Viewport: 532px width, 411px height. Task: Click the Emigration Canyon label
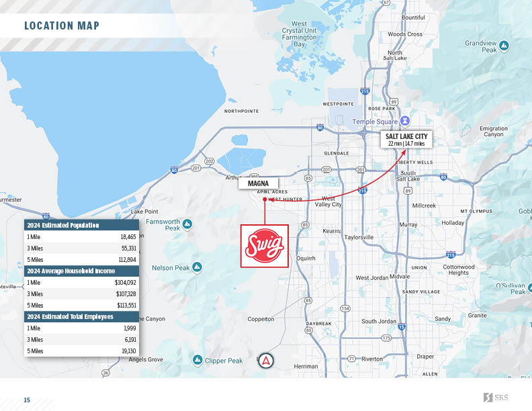point(493,132)
